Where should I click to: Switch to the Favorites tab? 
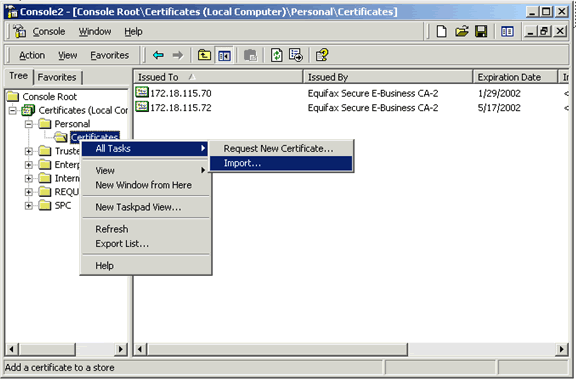click(57, 77)
